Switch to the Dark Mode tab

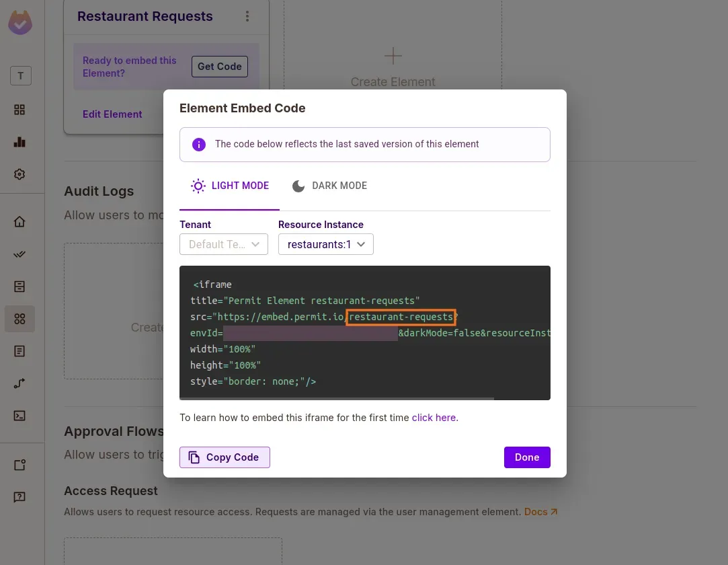click(329, 186)
